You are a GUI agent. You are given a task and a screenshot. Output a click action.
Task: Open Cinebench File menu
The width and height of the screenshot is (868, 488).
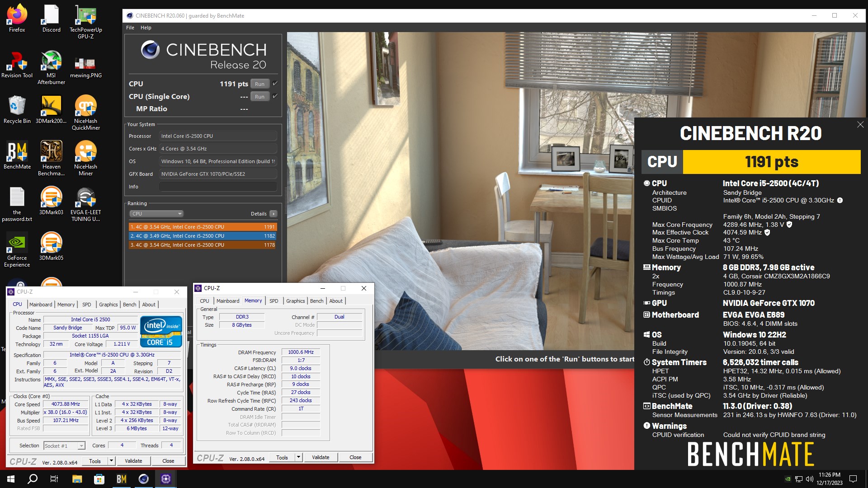pyautogui.click(x=130, y=28)
